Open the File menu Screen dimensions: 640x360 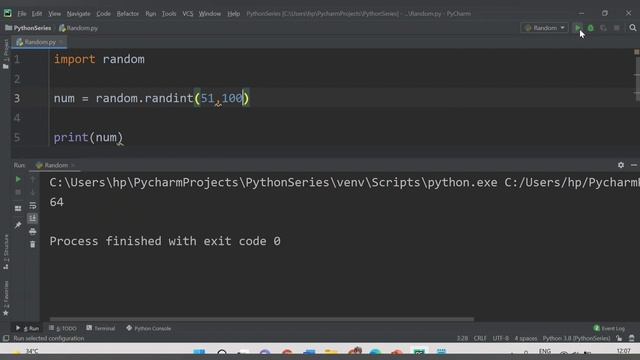point(22,13)
